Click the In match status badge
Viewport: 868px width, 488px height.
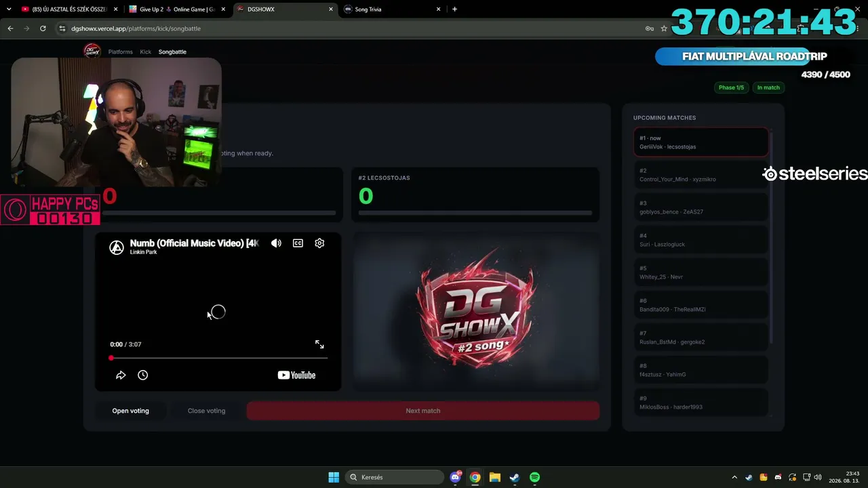click(x=768, y=87)
